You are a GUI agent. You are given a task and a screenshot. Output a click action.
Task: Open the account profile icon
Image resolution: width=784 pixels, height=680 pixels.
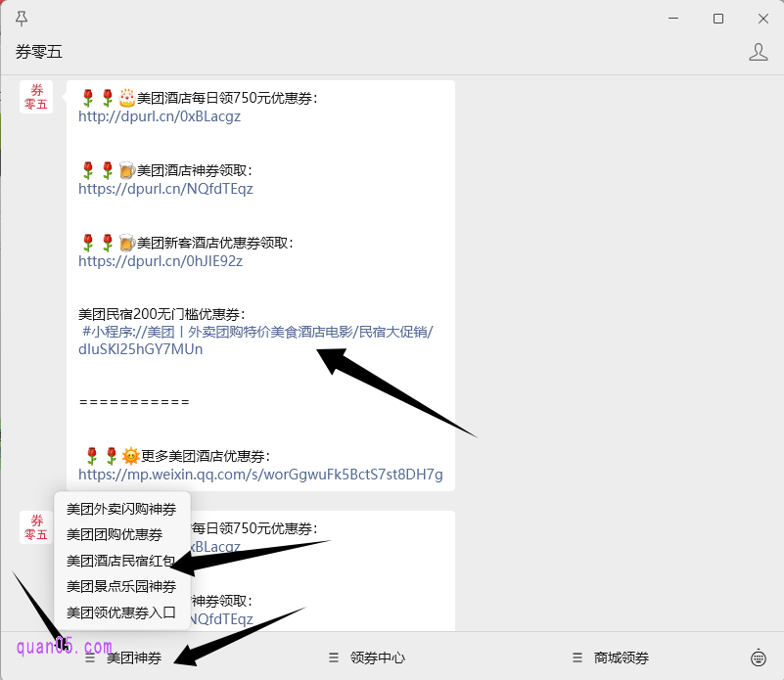click(x=758, y=52)
